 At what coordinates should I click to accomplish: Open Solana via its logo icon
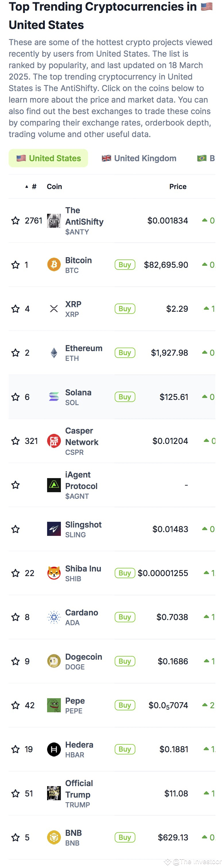[x=53, y=397]
